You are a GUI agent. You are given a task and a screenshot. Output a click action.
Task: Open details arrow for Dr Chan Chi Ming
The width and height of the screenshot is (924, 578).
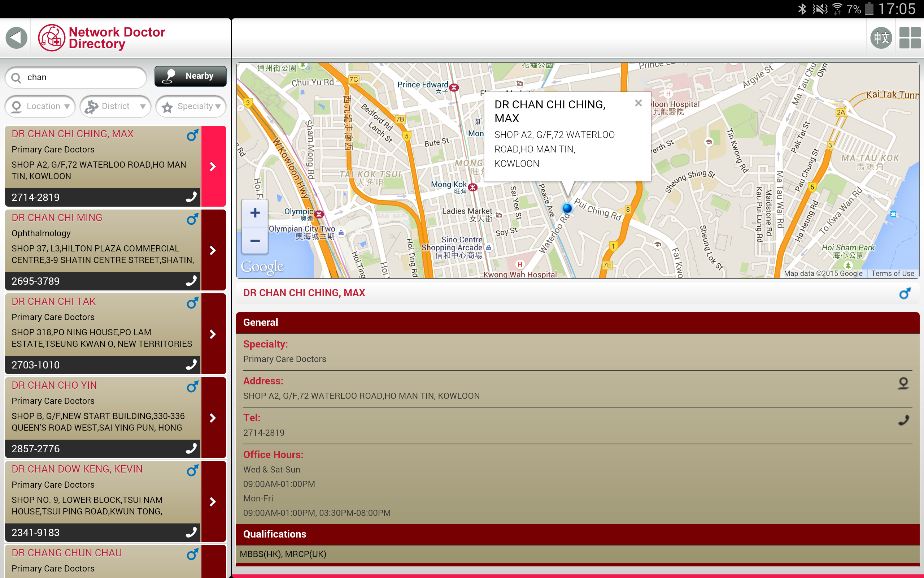[x=213, y=250]
